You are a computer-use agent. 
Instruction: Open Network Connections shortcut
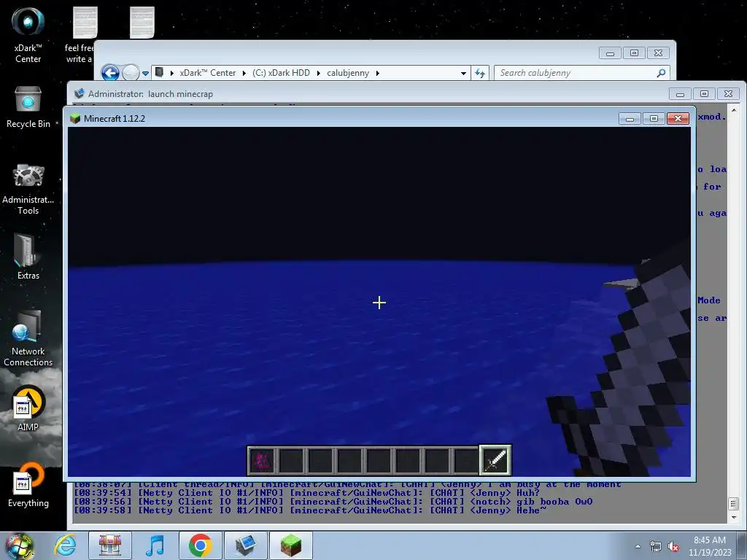coord(28,338)
